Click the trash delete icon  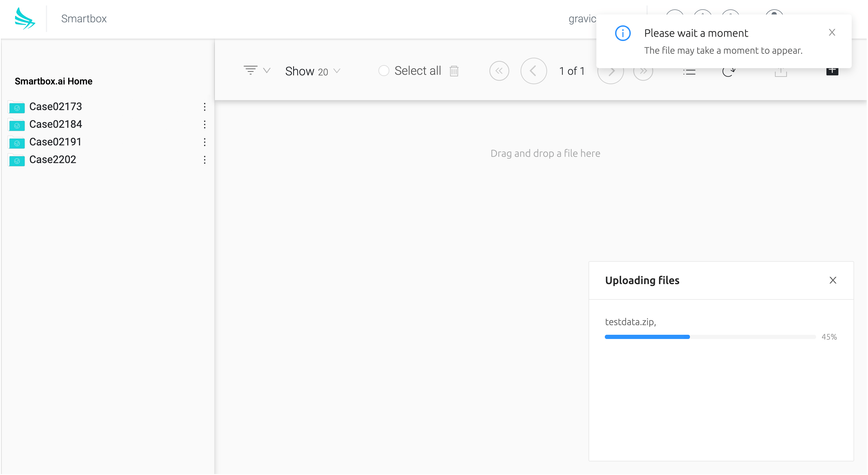(x=454, y=71)
